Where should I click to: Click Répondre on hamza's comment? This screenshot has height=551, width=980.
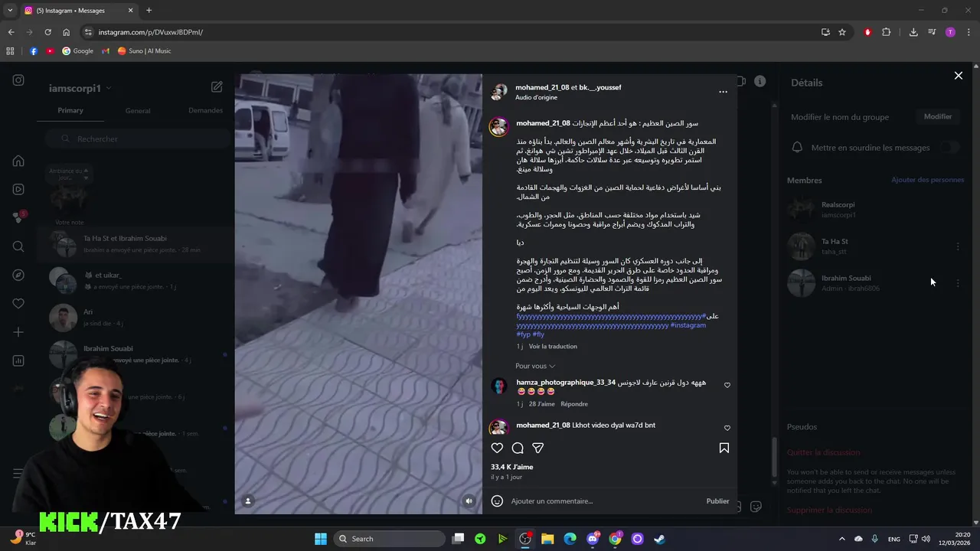tap(574, 403)
